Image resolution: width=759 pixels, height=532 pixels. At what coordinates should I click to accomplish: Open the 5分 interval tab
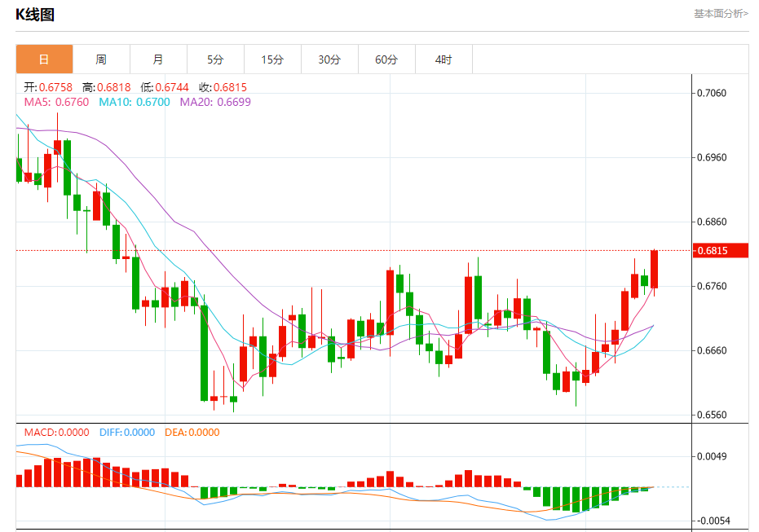point(215,59)
